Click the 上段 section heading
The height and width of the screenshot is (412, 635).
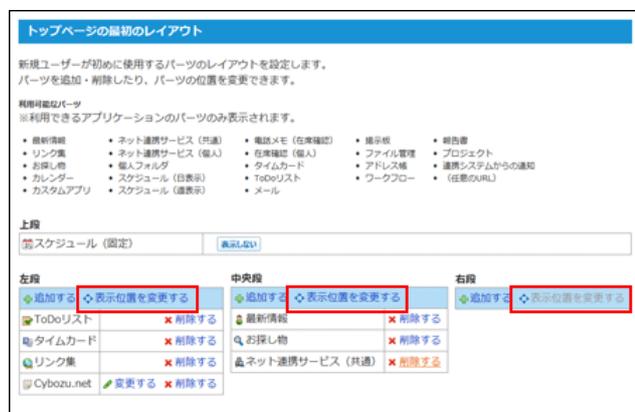click(30, 225)
